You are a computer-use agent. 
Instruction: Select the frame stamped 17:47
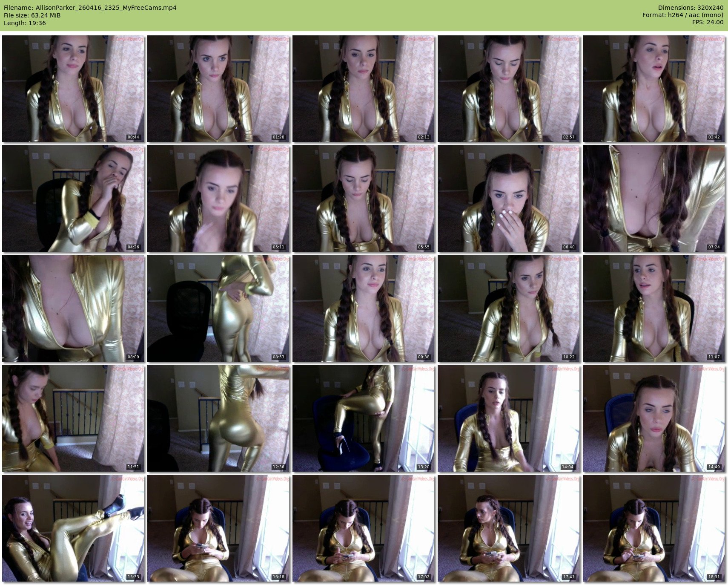509,528
